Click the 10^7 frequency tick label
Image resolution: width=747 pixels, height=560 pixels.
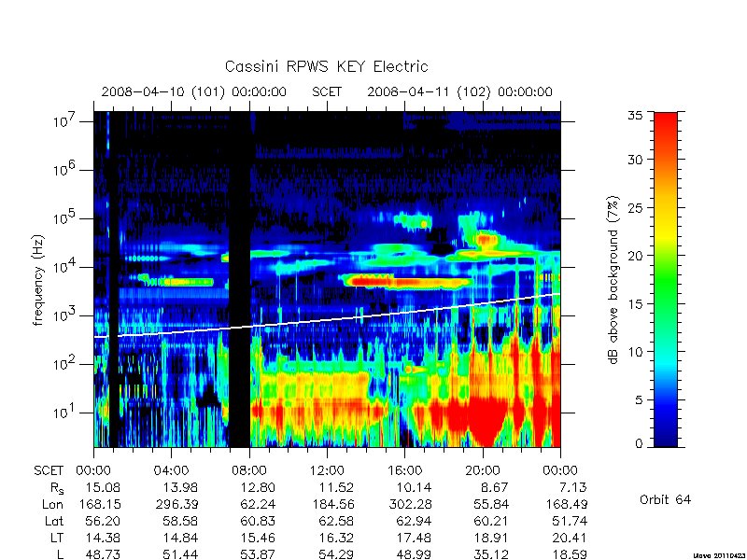point(65,120)
